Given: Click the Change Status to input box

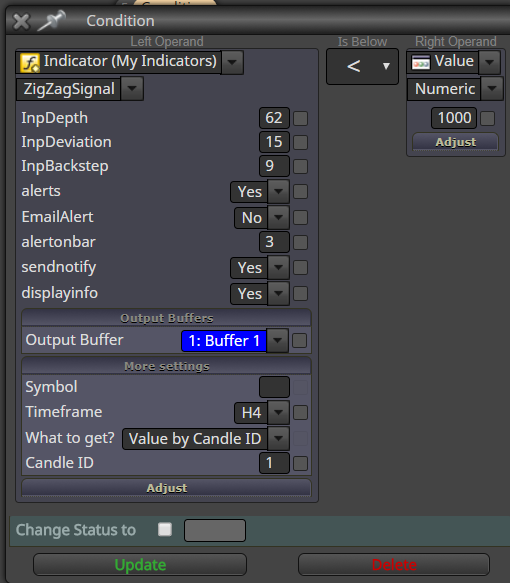Looking at the screenshot, I should [215, 530].
